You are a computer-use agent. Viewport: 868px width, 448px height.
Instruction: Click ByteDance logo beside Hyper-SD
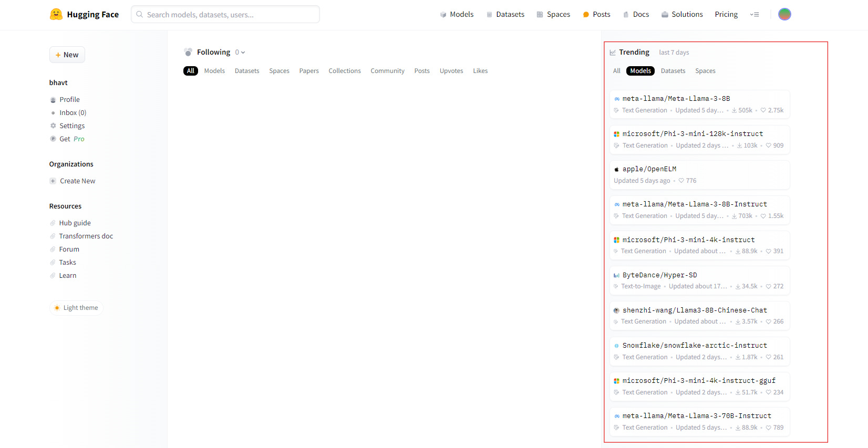click(617, 275)
